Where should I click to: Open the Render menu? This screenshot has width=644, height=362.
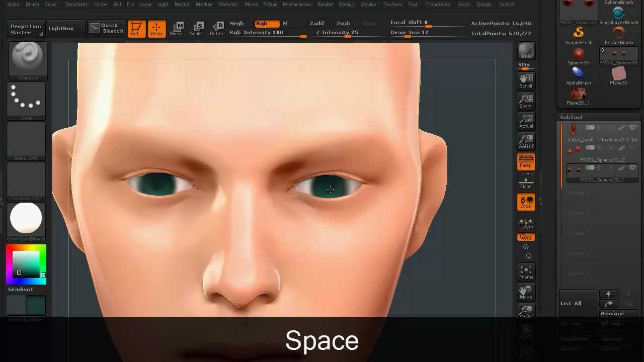(325, 5)
